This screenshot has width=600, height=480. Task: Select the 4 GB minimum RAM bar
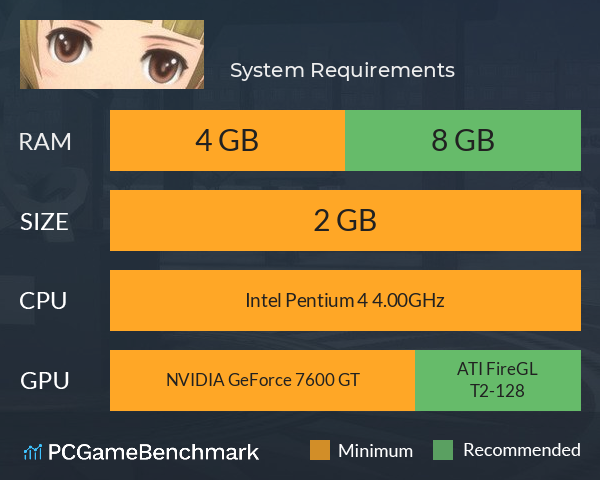(x=227, y=140)
